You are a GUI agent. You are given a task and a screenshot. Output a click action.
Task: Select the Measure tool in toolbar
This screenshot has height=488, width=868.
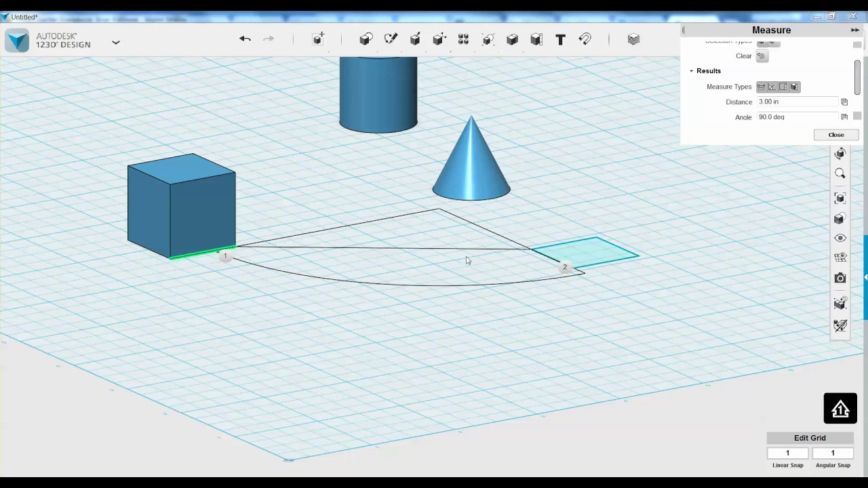pos(536,39)
